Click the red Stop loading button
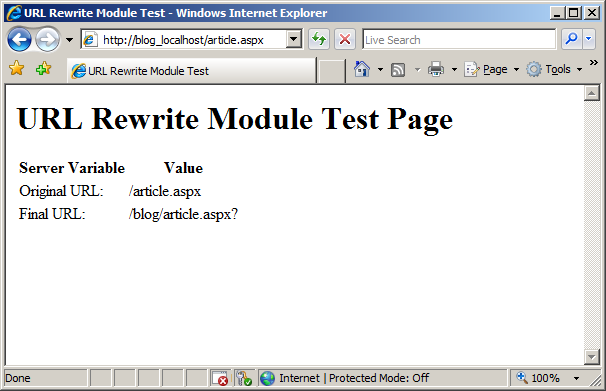The image size is (606, 391). point(345,39)
